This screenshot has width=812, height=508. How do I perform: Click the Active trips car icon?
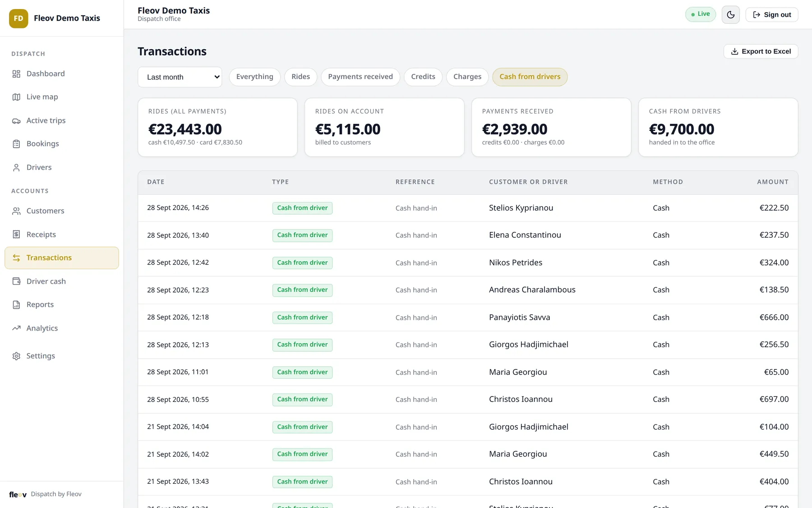point(16,121)
